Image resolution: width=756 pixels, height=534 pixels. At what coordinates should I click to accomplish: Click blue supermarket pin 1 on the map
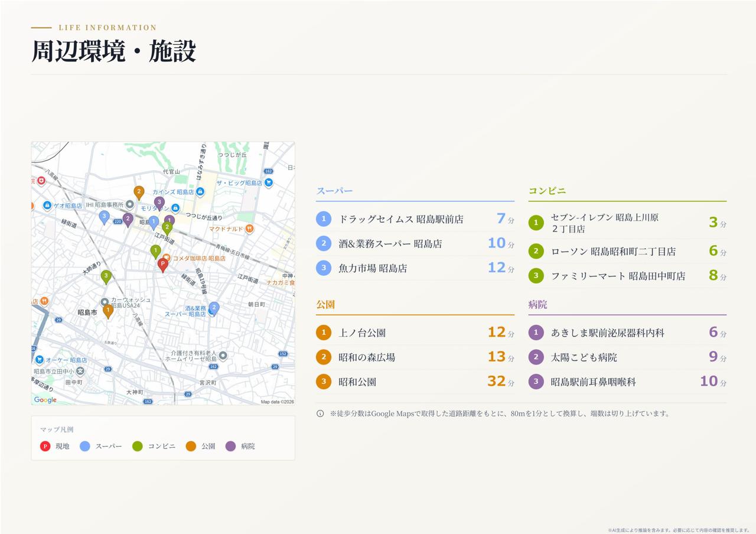coord(154,223)
